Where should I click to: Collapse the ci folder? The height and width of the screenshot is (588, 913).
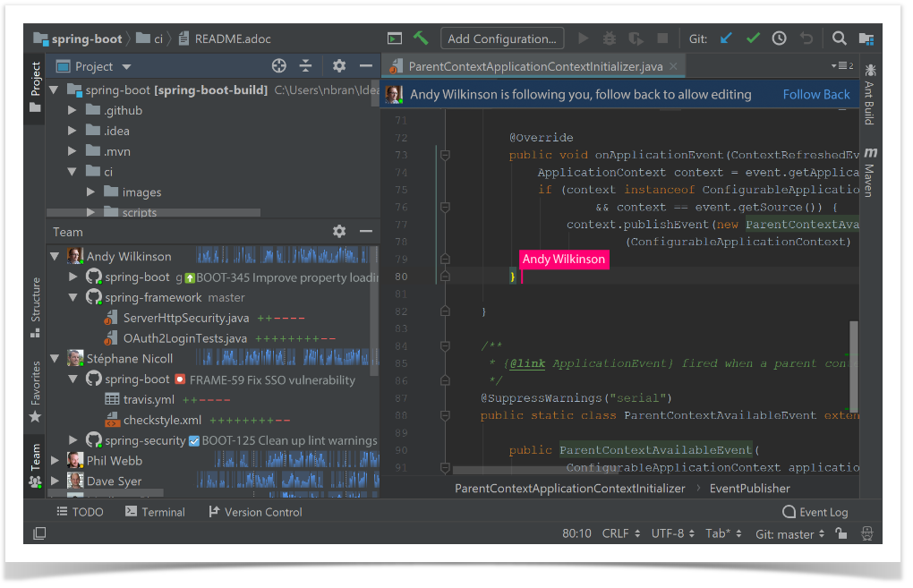tap(73, 171)
